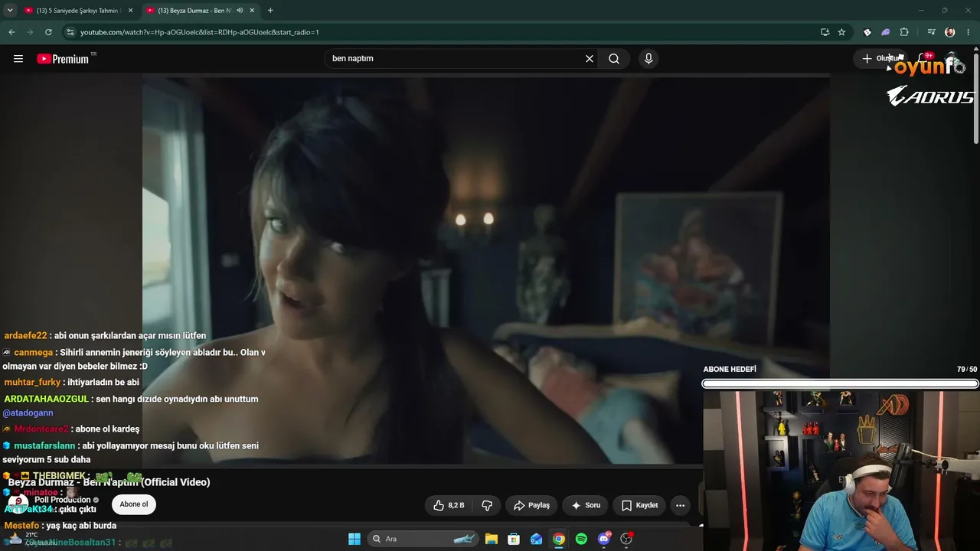Open the Chrome extensions puzzle menu

(x=904, y=32)
